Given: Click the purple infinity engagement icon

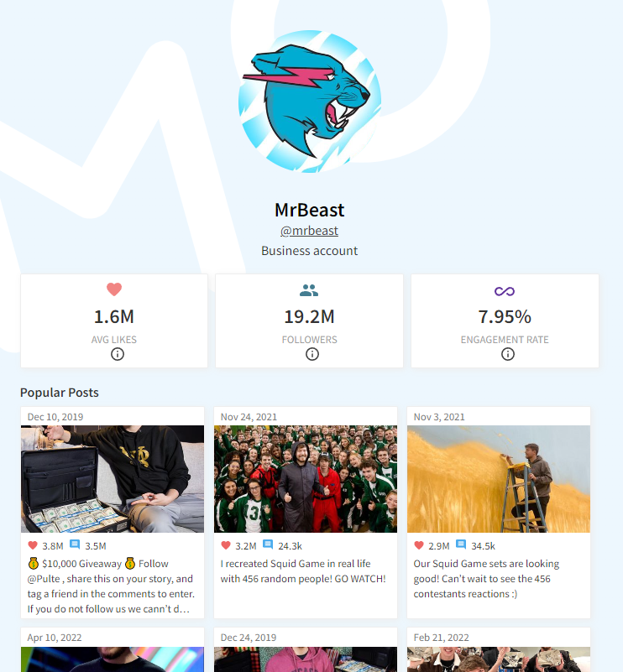Looking at the screenshot, I should (505, 291).
